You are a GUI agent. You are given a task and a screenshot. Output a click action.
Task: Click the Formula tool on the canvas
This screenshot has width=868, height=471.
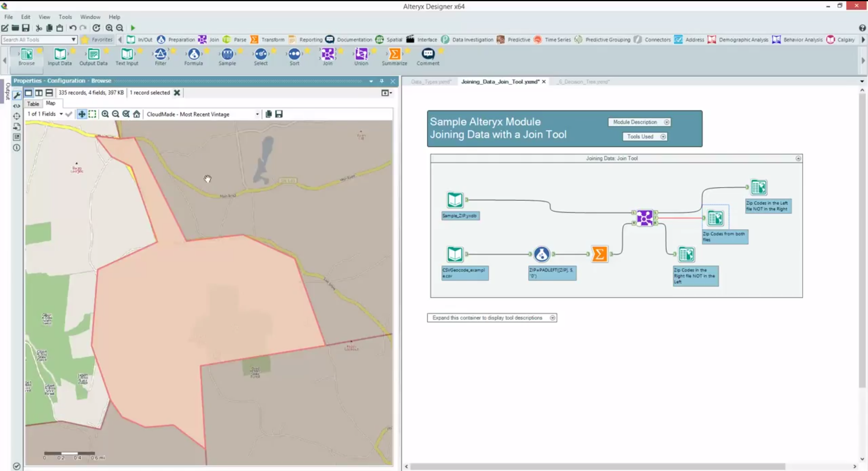[x=542, y=254]
